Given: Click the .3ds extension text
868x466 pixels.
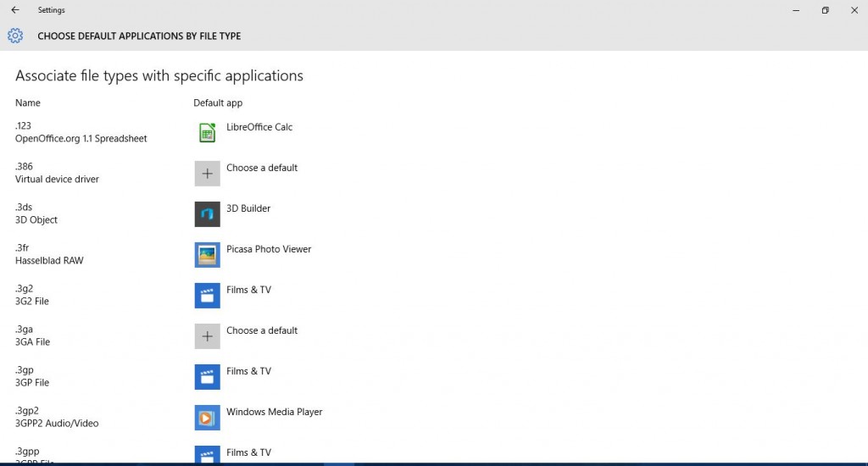Looking at the screenshot, I should (x=24, y=207).
